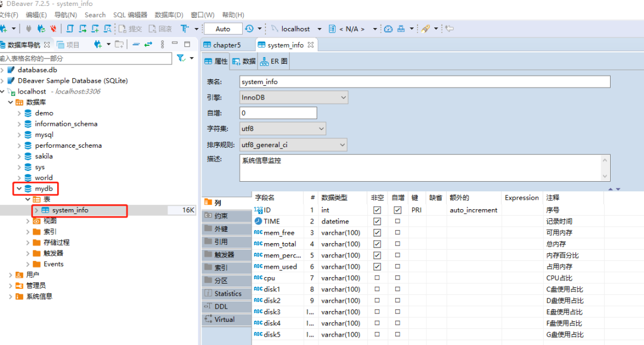Open the SQL 编辑器 menu

(130, 15)
